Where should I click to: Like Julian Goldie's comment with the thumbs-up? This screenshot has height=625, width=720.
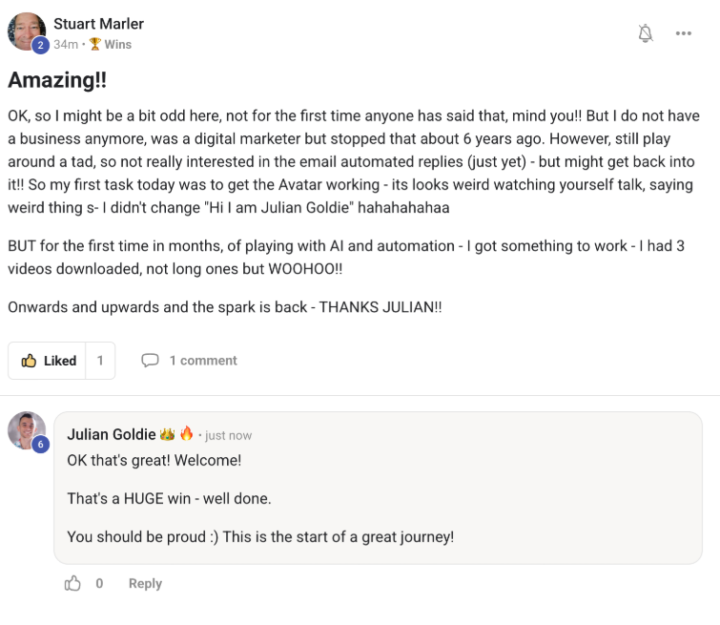point(73,584)
